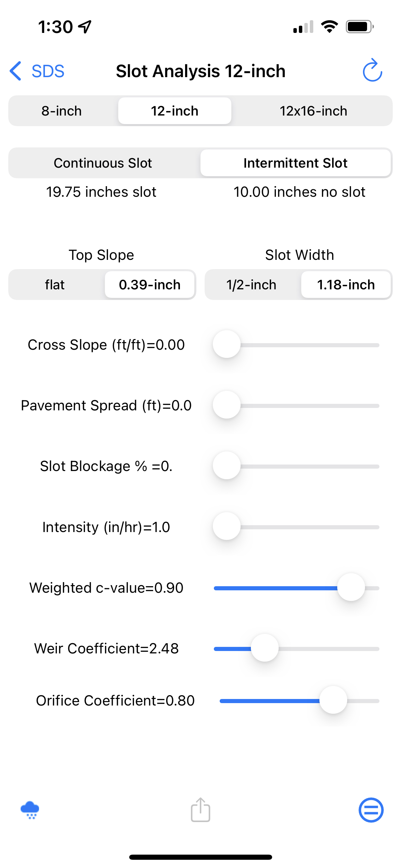
Task: Set Top Slope to flat
Action: (x=55, y=285)
